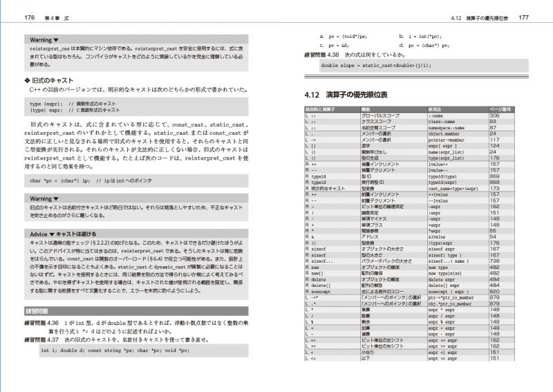Select the ビット単位の左シフト table row
The width and height of the screenshot is (553, 392).
pos(409,340)
